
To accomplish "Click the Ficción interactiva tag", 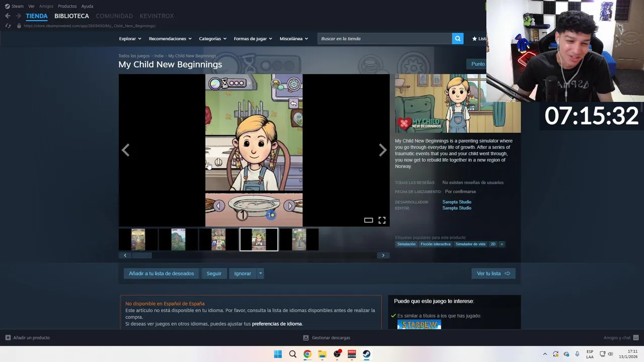I will [x=435, y=244].
